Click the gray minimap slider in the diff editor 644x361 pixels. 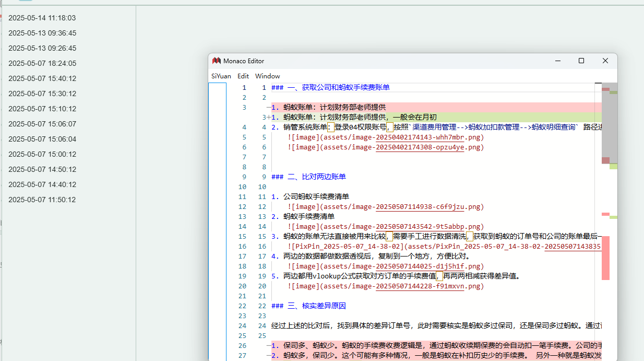(609, 123)
